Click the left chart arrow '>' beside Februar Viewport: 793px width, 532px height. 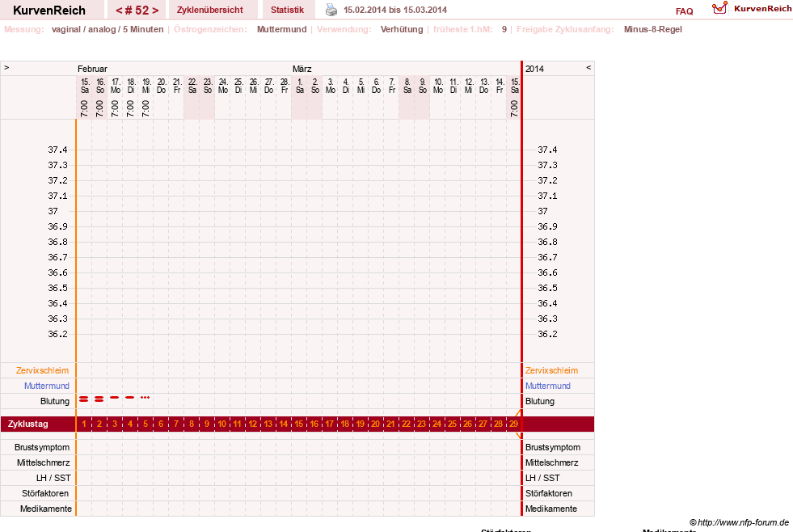pyautogui.click(x=6, y=67)
